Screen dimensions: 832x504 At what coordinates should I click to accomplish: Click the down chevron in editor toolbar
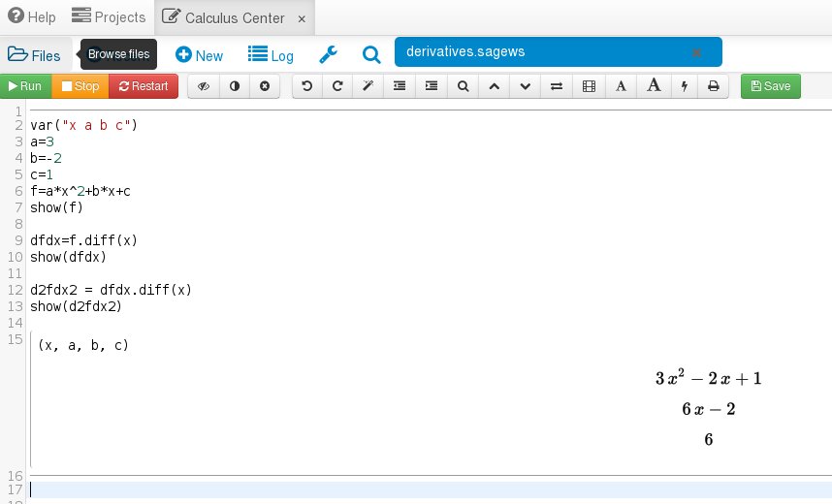point(525,86)
